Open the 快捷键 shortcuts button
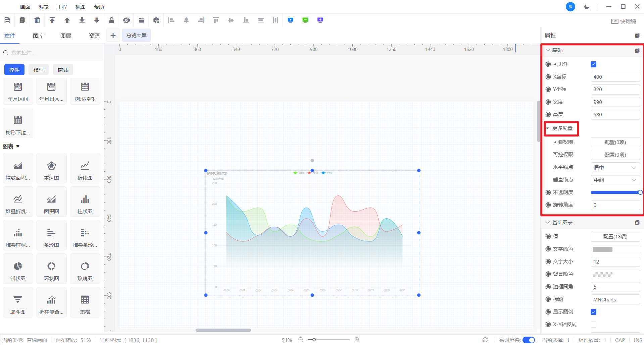 (624, 21)
